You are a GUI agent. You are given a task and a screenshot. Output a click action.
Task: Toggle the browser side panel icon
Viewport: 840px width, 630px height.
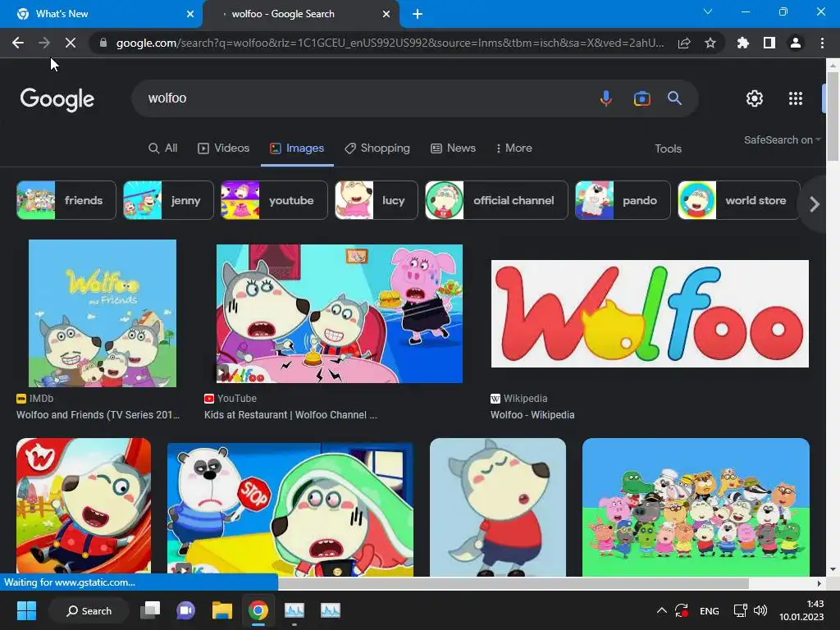pyautogui.click(x=769, y=43)
